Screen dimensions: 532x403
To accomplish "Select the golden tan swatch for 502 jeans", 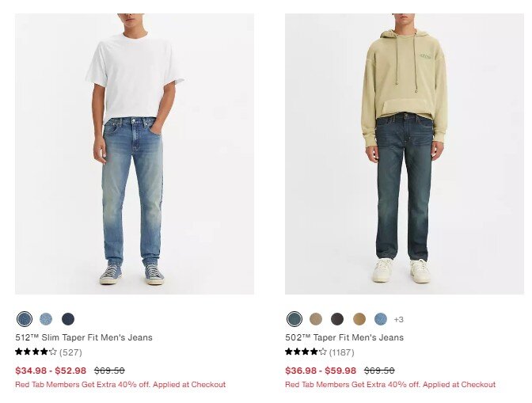I will point(359,319).
